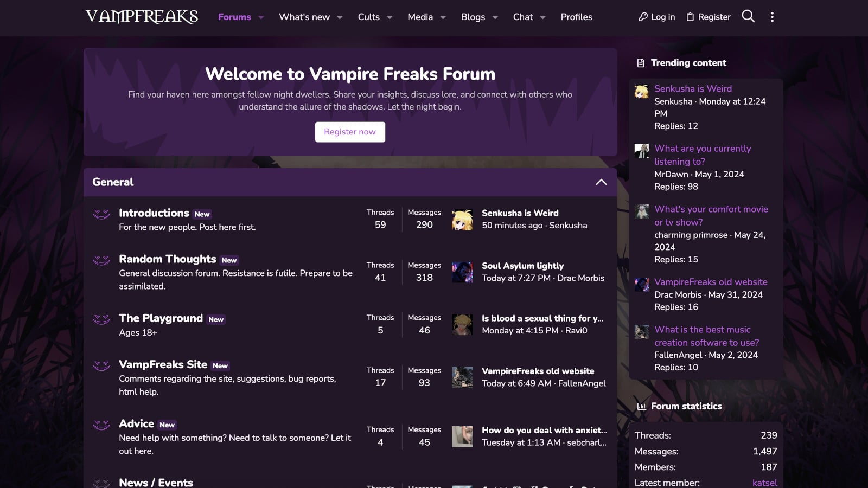Image resolution: width=868 pixels, height=488 pixels.
Task: Open the Profiles nav item
Action: click(576, 17)
